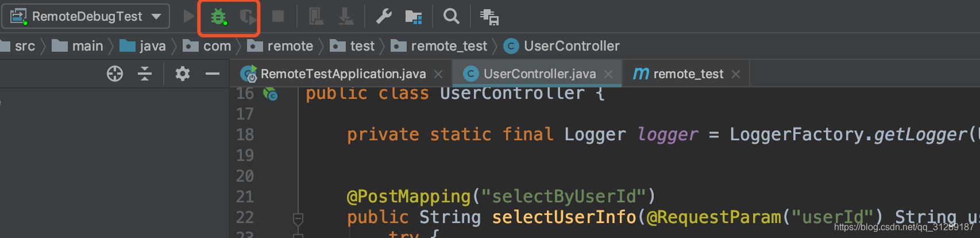The image size is (980, 238).
Task: Open the RemoteDebugTest run configuration dropdown
Action: click(x=86, y=17)
